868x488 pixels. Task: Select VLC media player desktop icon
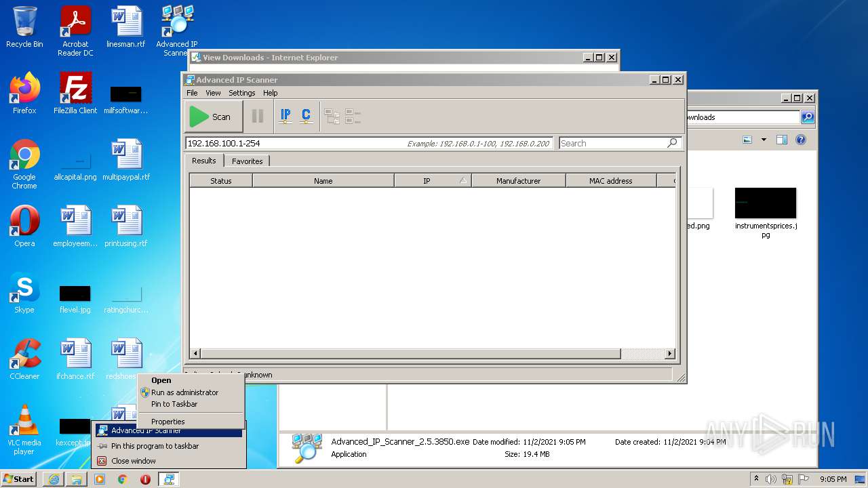(x=24, y=430)
